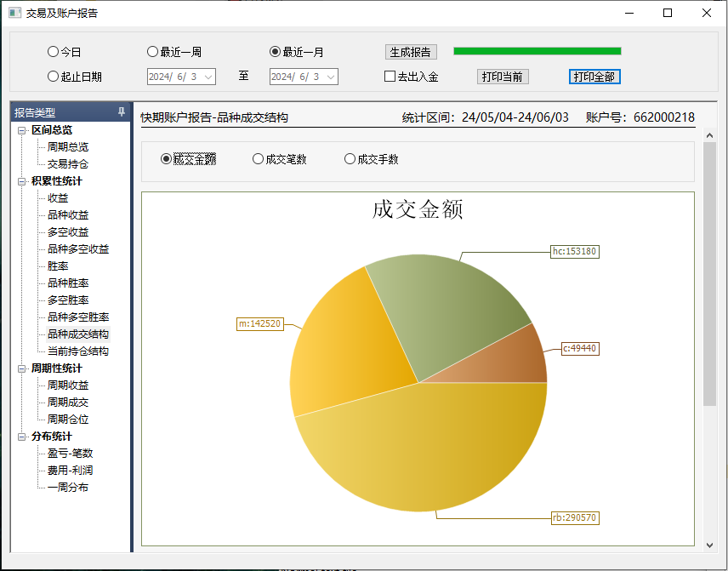
Task: Collapse the 积累性统计 tree node
Action: click(x=22, y=181)
